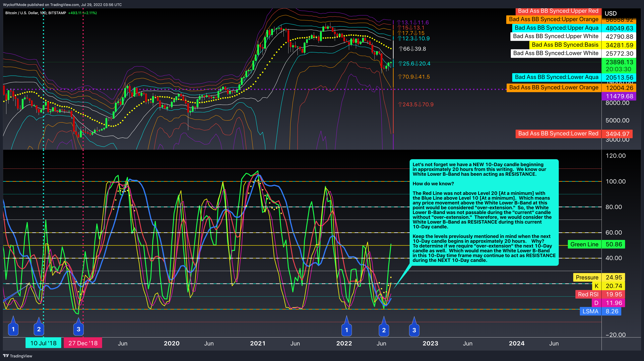
Task: Click the 10 Jul '18 date label
Action: click(43, 343)
